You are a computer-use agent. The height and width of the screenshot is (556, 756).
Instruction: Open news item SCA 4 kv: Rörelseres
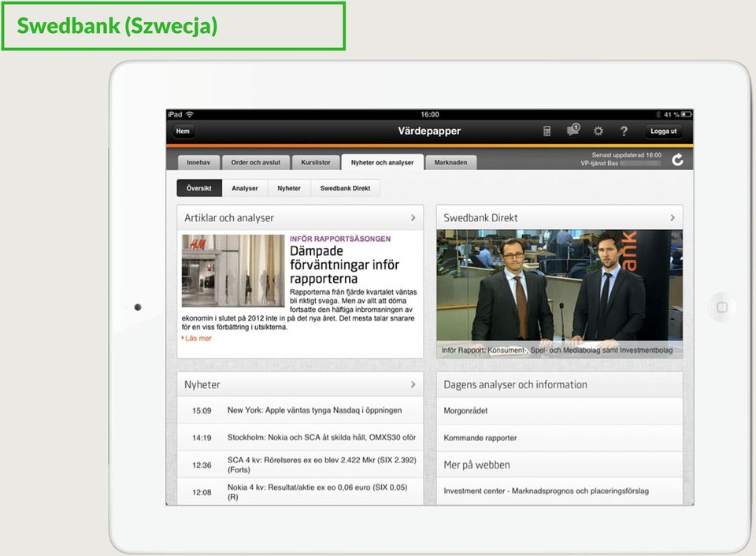(x=300, y=465)
